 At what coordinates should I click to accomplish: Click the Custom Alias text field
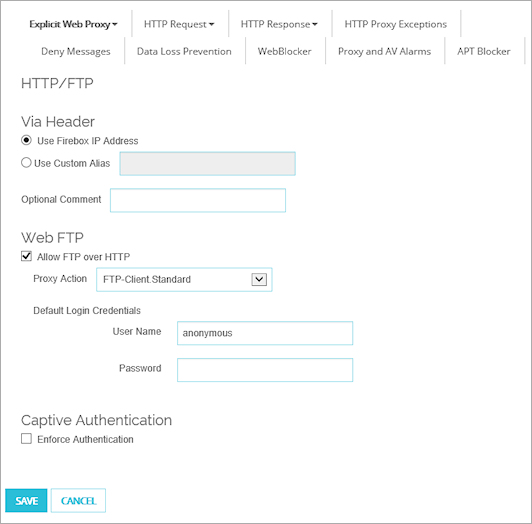pyautogui.click(x=207, y=164)
